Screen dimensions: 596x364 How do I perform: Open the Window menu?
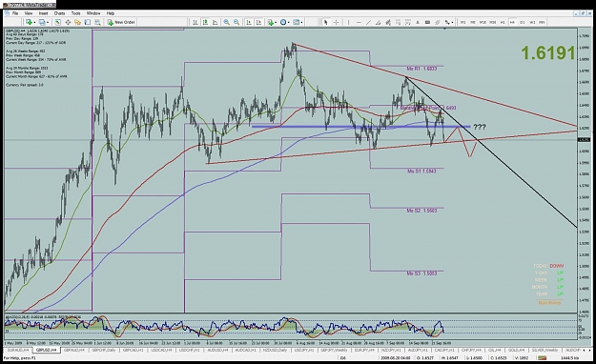[93, 13]
